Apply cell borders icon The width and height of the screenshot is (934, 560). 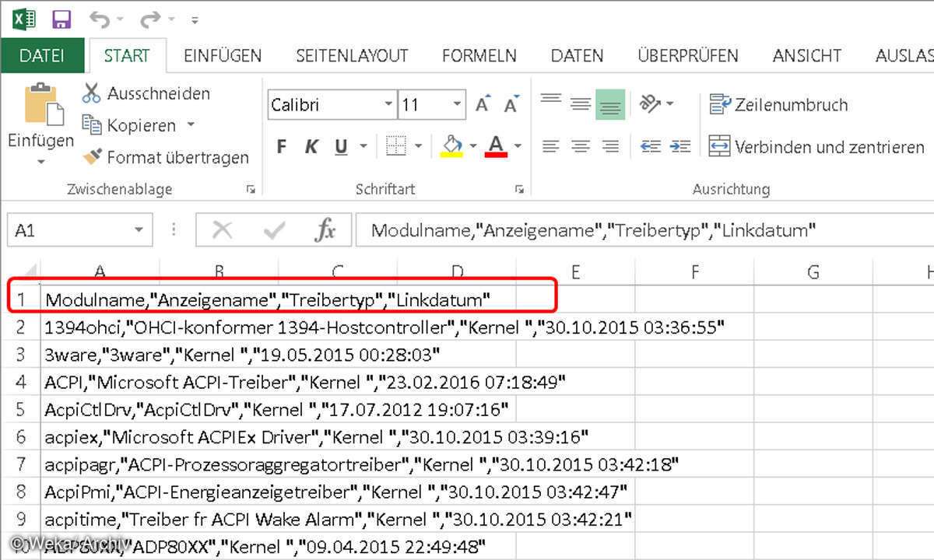pos(397,146)
